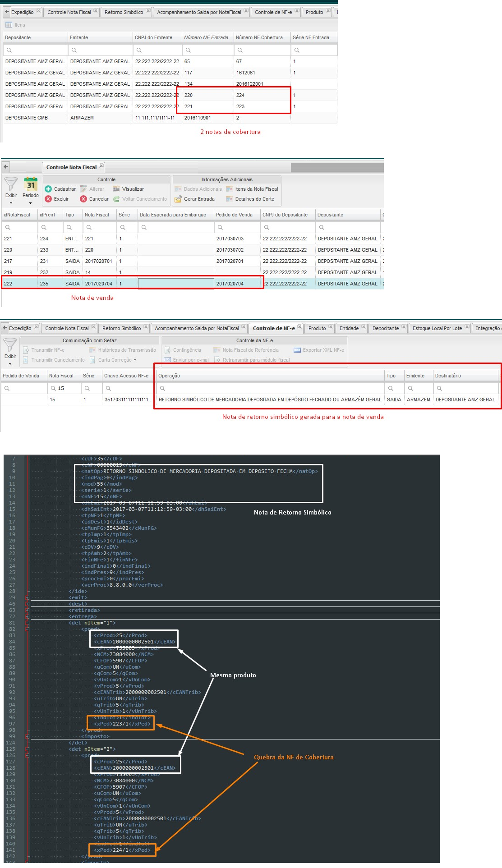Click the Itens da Nota Fiscal icon
The width and height of the screenshot is (502, 868).
(x=230, y=189)
